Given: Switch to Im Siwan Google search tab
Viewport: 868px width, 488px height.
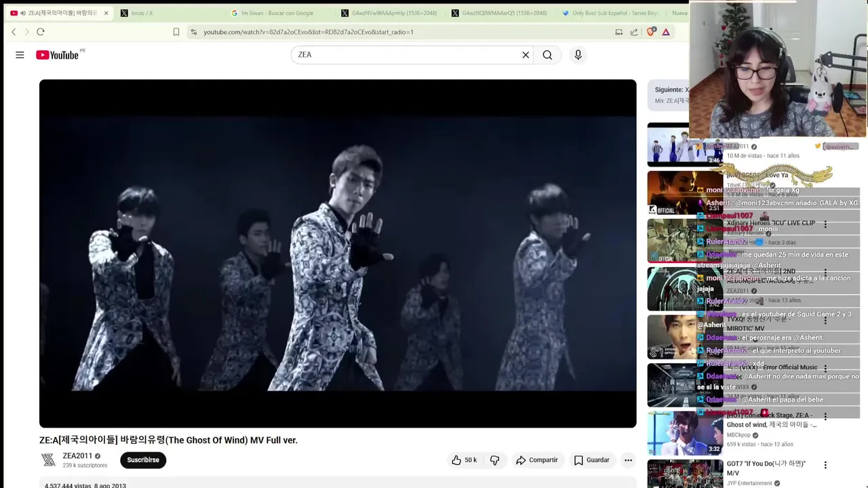Looking at the screenshot, I should coord(277,13).
